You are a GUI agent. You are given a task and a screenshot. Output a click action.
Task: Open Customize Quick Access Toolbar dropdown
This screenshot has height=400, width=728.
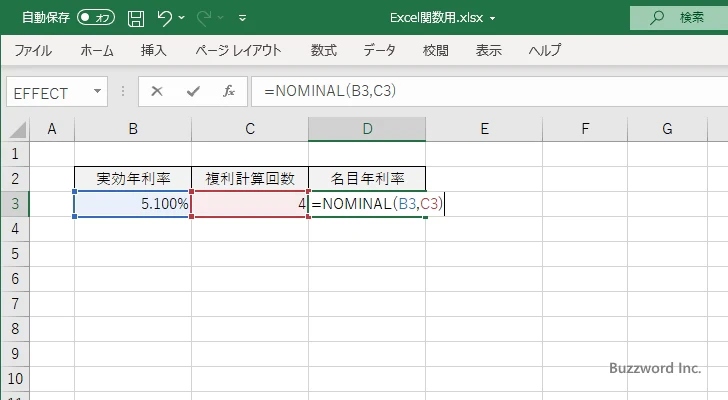tap(242, 18)
